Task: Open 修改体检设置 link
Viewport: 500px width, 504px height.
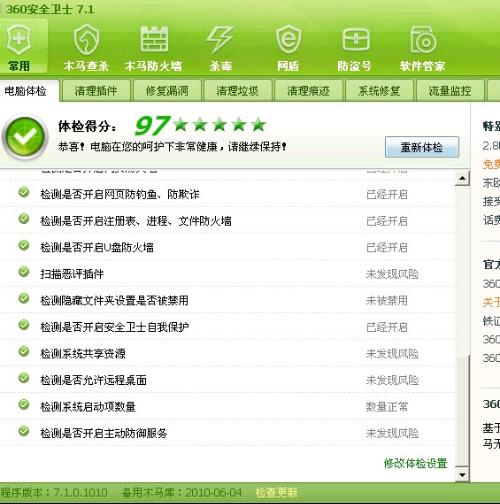Action: pos(415,463)
